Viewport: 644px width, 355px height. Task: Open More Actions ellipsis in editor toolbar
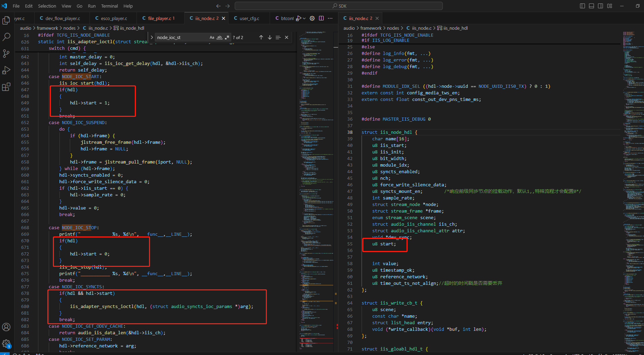[330, 18]
